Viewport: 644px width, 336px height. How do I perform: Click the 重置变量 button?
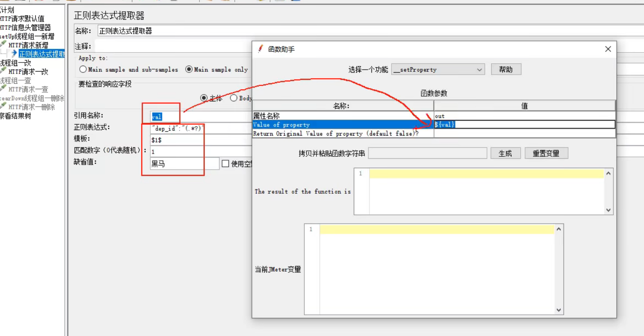[546, 153]
